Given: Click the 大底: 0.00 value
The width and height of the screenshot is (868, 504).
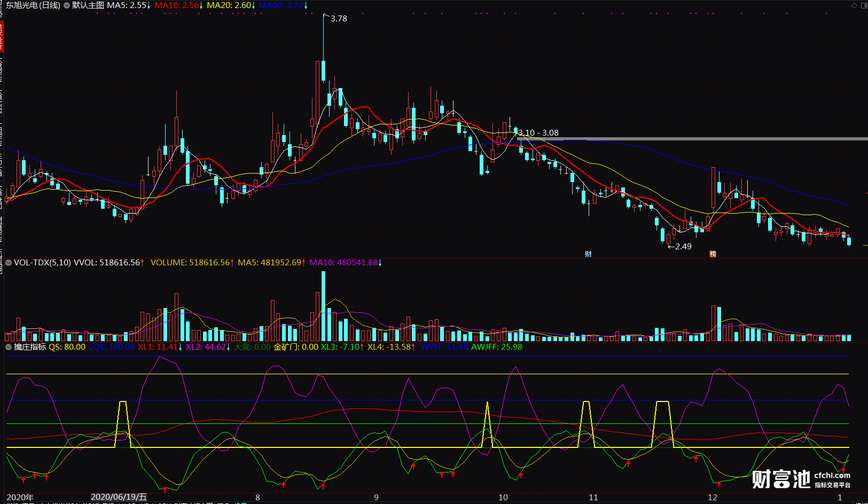Looking at the screenshot, I should point(252,347).
